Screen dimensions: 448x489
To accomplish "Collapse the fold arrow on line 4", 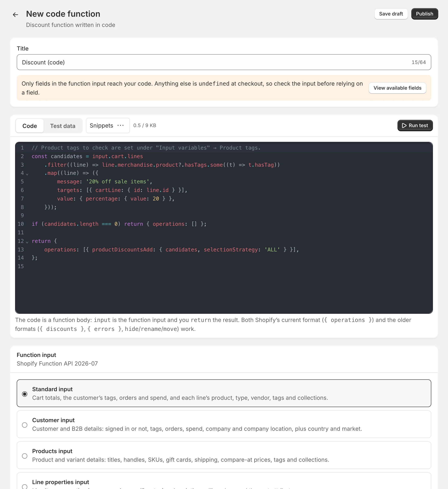I will (x=27, y=174).
